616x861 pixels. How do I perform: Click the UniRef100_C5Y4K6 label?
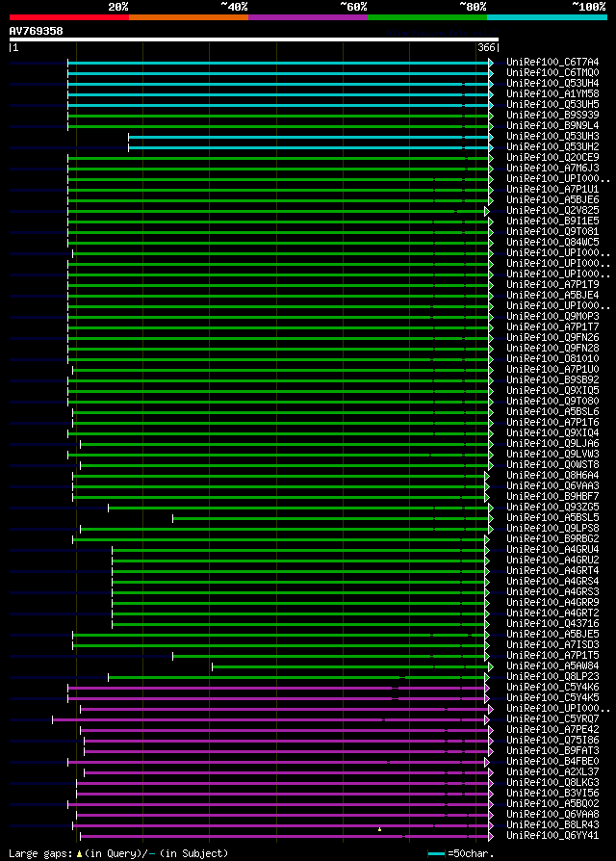coord(552,688)
